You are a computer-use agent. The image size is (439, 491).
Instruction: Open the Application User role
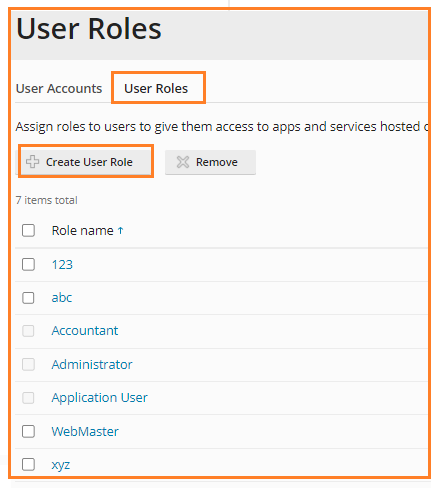[99, 398]
